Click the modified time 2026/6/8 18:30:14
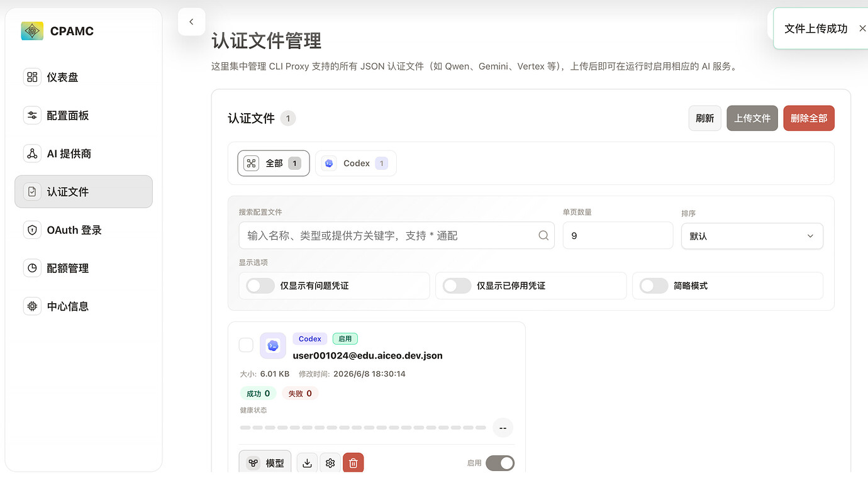 [369, 374]
